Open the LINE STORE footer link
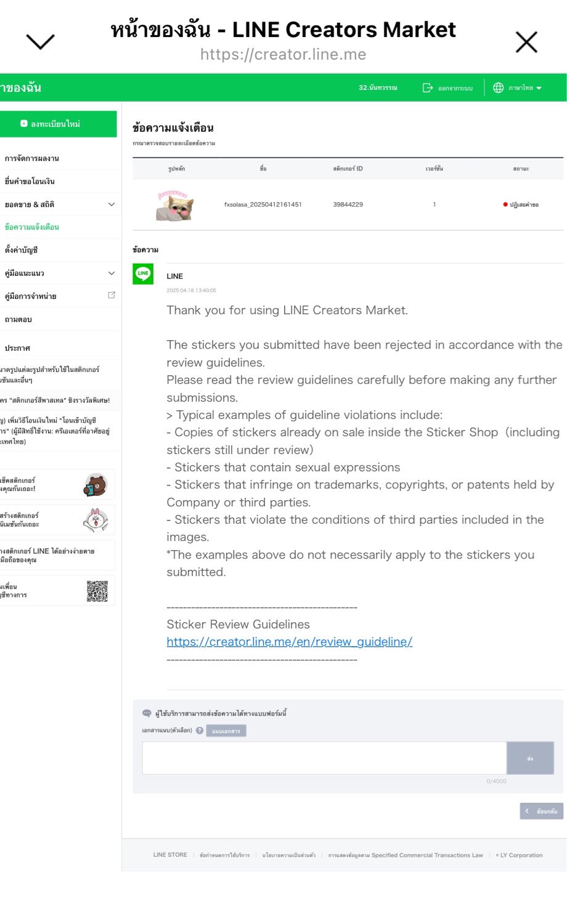Viewport: 567px width, 924px height. pyautogui.click(x=170, y=855)
